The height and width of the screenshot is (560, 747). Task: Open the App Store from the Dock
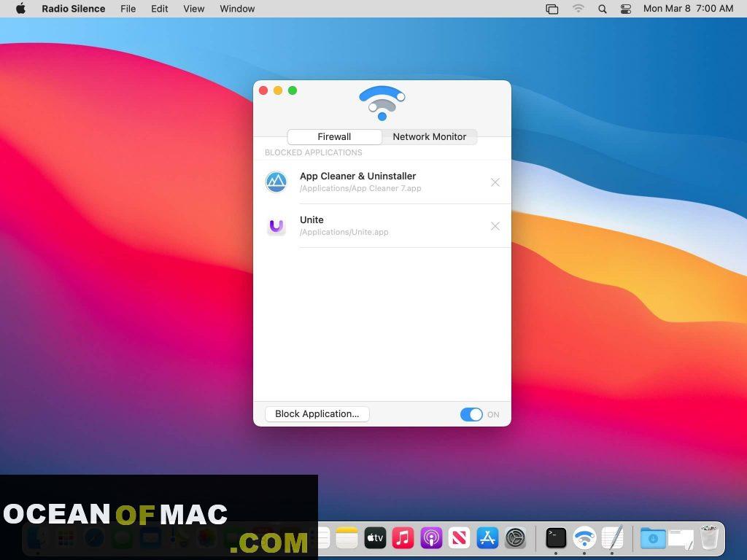click(487, 538)
